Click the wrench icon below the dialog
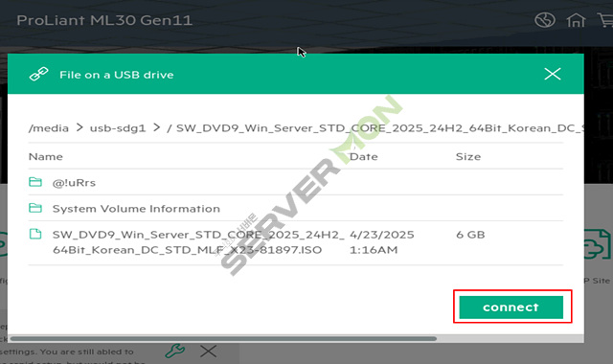 pos(174,351)
